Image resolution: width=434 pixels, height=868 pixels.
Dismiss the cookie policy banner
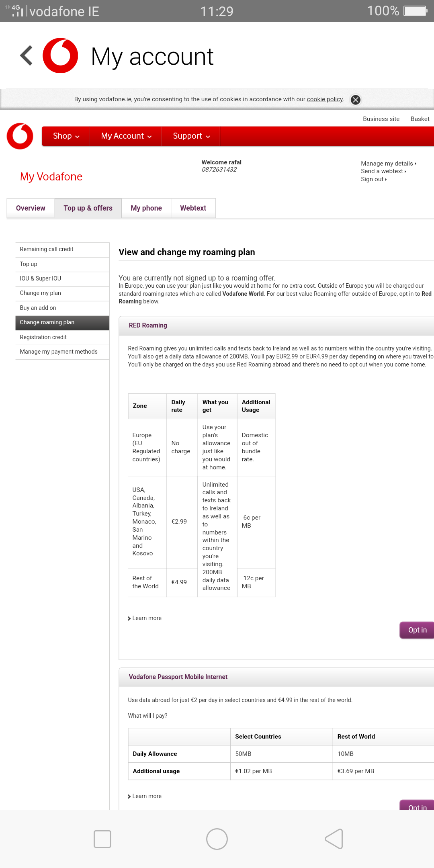pyautogui.click(x=356, y=100)
